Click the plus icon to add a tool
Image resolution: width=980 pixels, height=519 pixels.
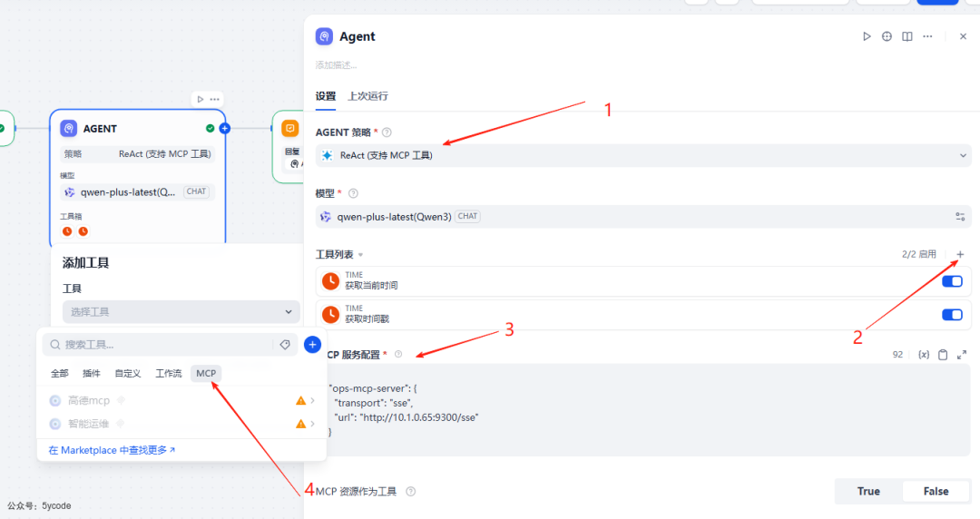pos(961,254)
